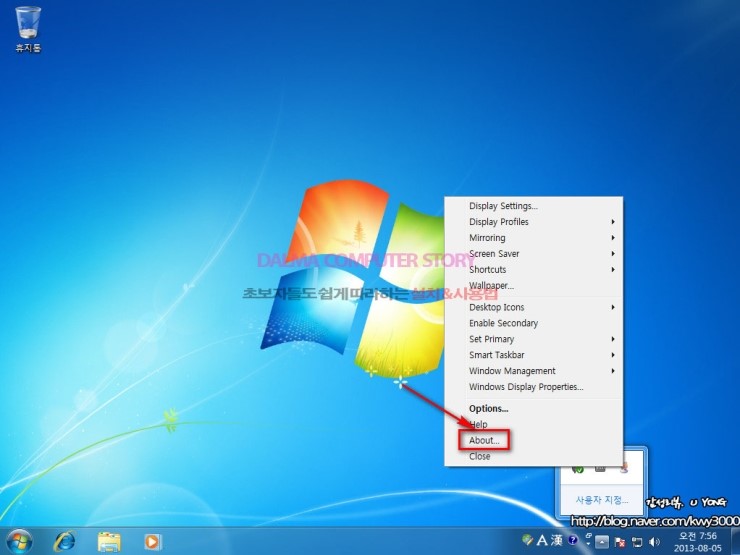Click the IME help question mark icon
740x555 pixels.
click(572, 540)
